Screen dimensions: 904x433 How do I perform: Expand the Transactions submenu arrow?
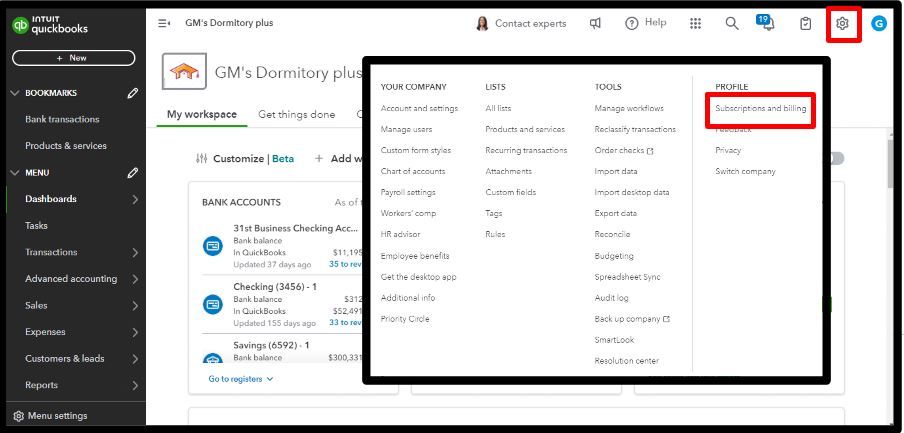(x=135, y=253)
